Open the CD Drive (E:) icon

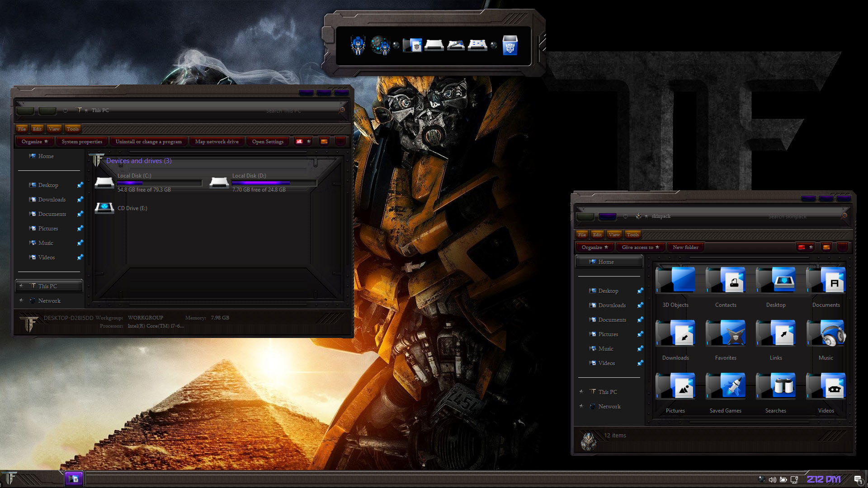coord(104,208)
